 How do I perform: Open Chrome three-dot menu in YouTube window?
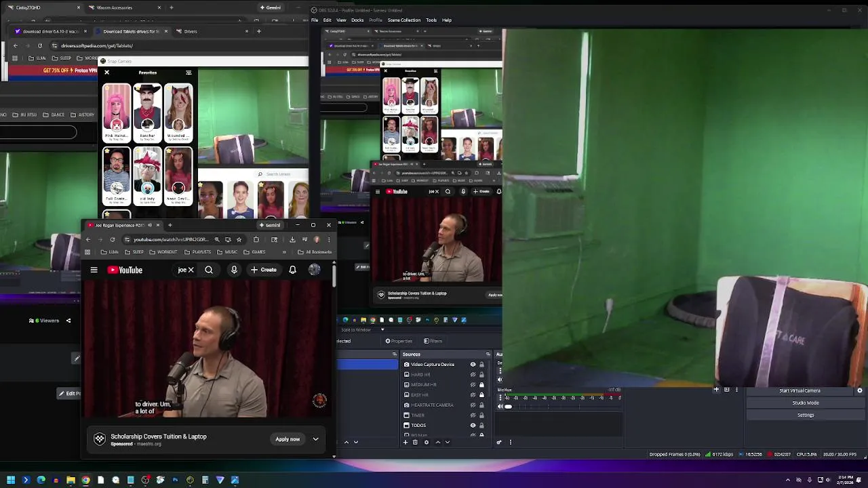tap(329, 239)
